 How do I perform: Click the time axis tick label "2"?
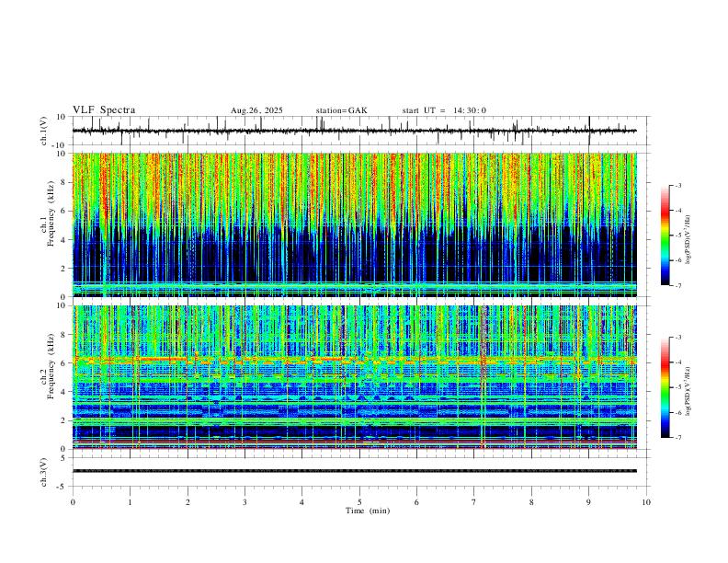point(188,502)
